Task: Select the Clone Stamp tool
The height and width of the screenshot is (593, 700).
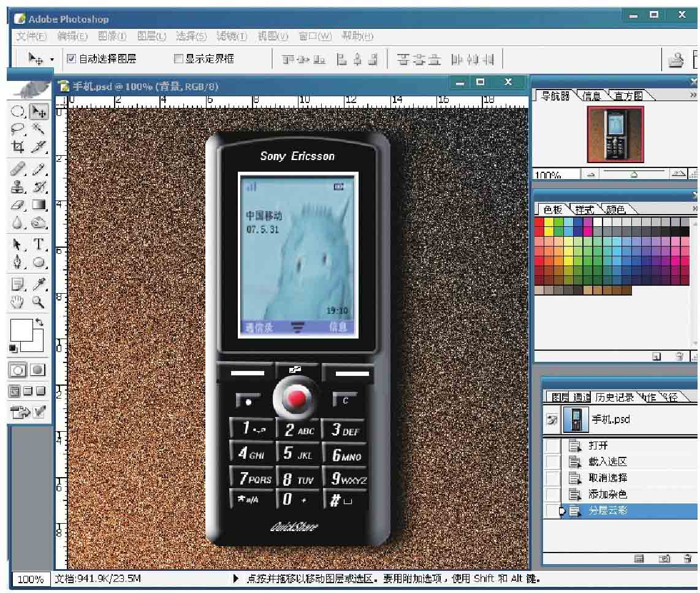Action: click(x=17, y=187)
